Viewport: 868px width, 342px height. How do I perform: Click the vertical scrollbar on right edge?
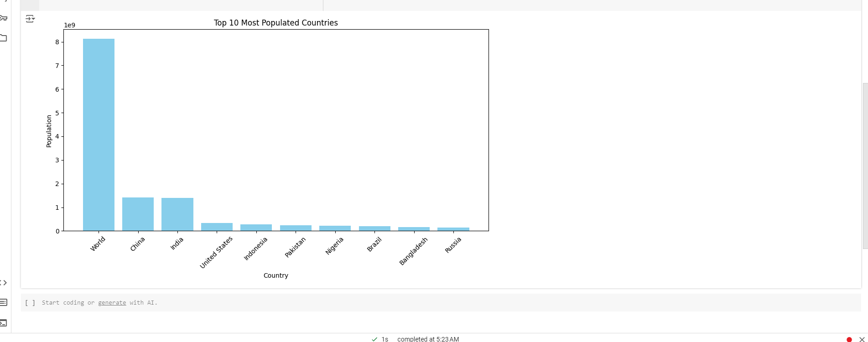865,164
